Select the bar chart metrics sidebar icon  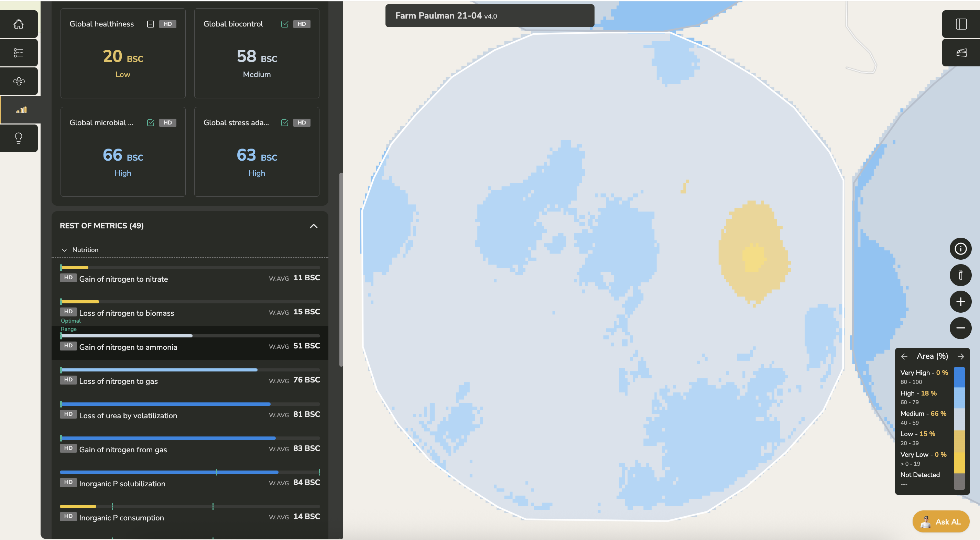21,110
